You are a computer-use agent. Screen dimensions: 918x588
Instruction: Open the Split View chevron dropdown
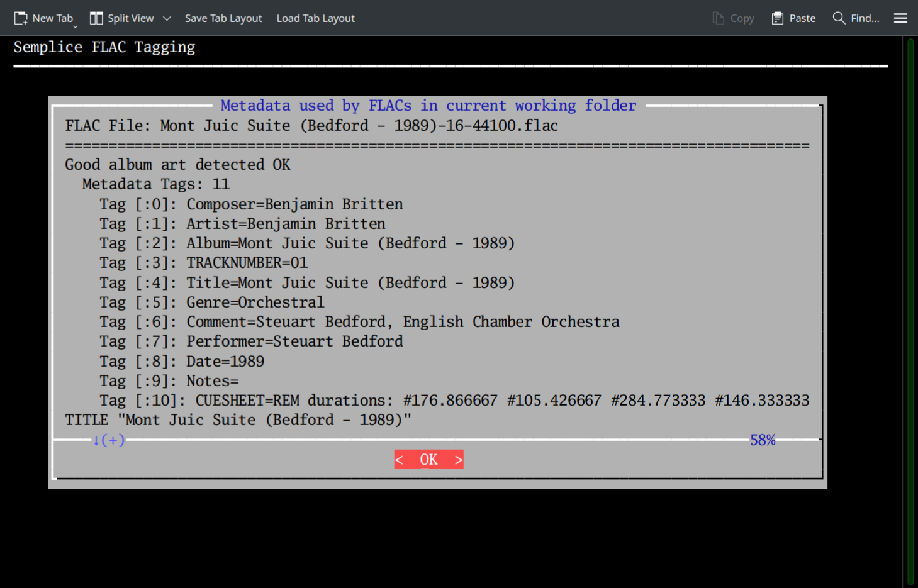point(167,18)
